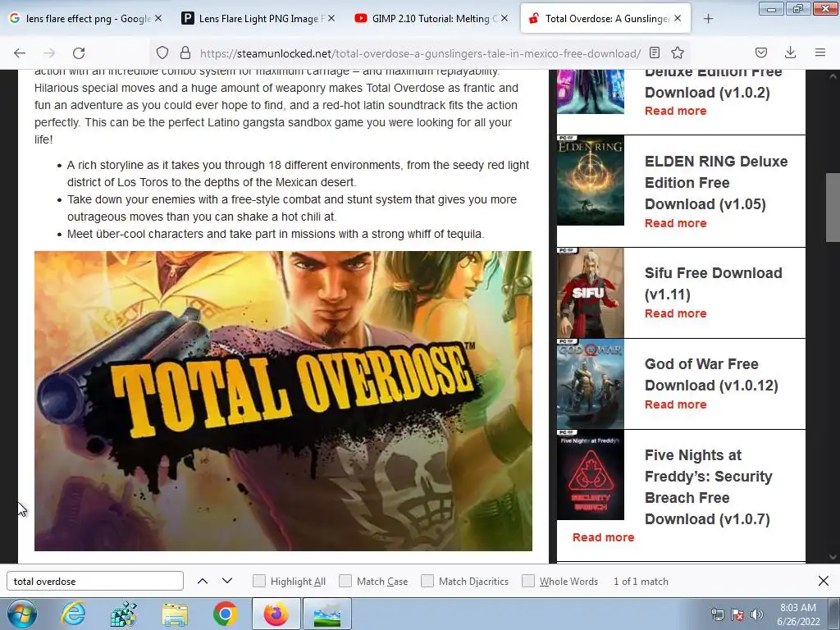Open Windows Explorer folder from taskbar
The width and height of the screenshot is (840, 630).
175,614
